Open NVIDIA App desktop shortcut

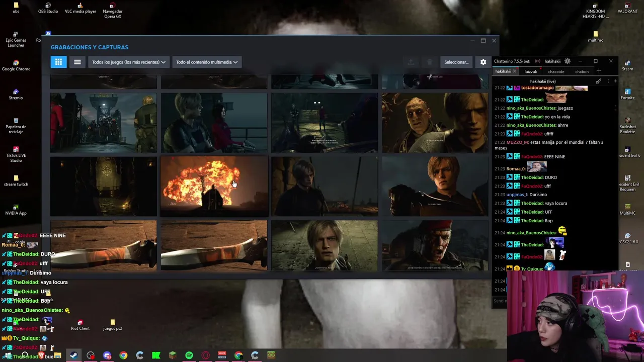pos(16,210)
